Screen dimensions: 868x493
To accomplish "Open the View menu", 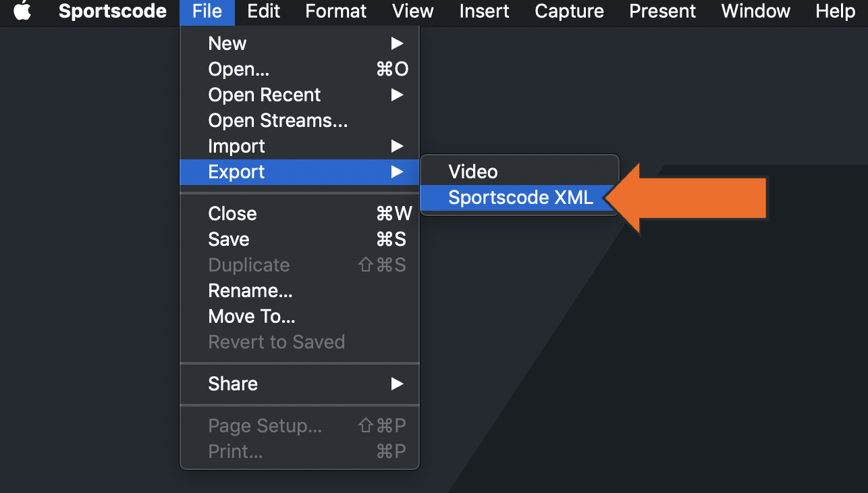I will pos(412,11).
